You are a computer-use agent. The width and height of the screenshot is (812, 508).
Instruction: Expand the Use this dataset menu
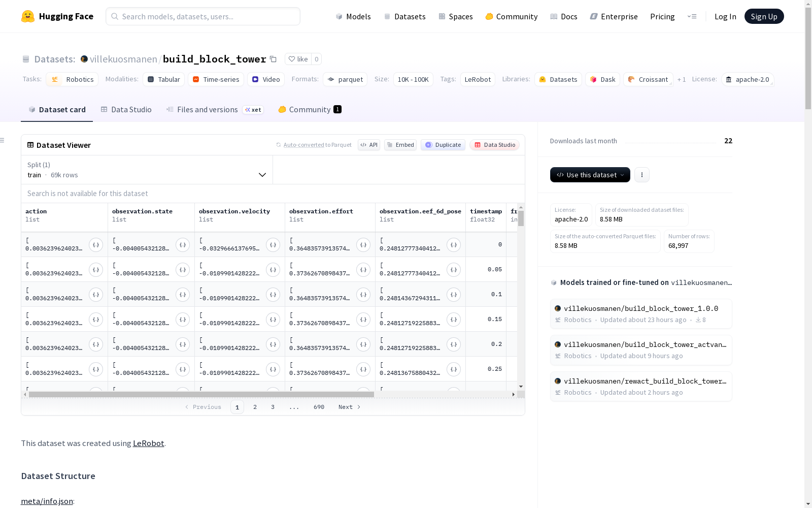590,175
